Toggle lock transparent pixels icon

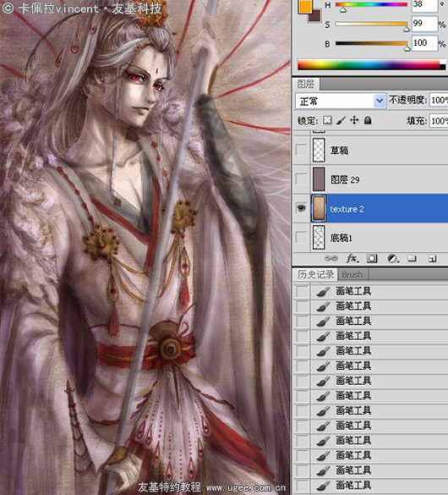point(327,120)
